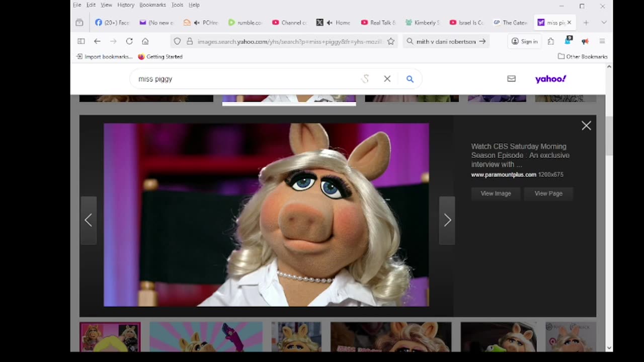This screenshot has width=644, height=362.
Task: Switch to the Yahoo Mail tab
Action: (x=156, y=23)
